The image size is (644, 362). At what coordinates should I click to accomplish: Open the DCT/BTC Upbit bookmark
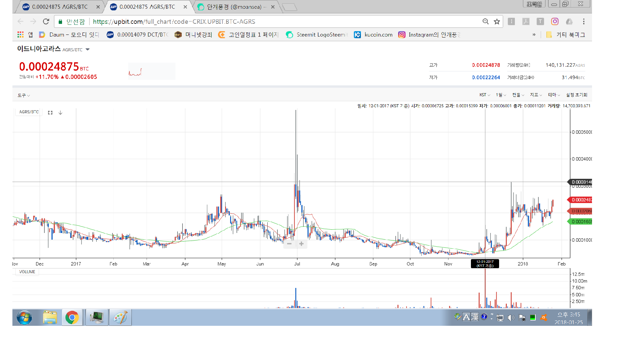pyautogui.click(x=138, y=35)
